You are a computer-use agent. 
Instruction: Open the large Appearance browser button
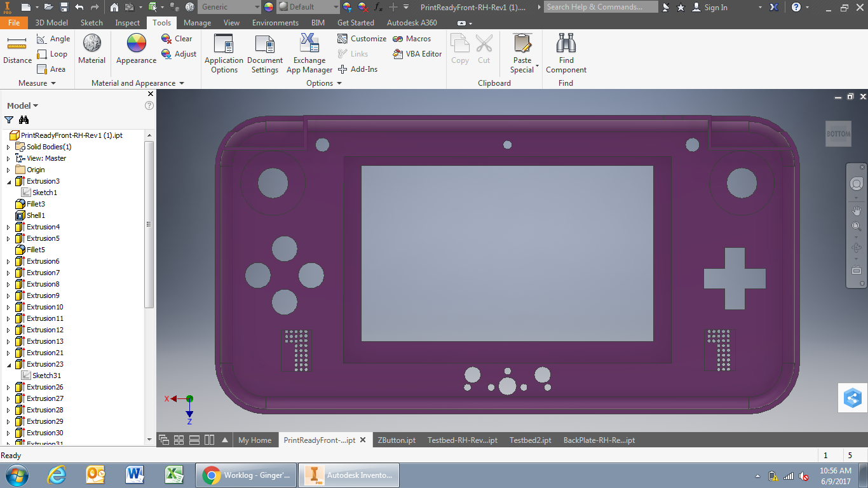click(136, 50)
